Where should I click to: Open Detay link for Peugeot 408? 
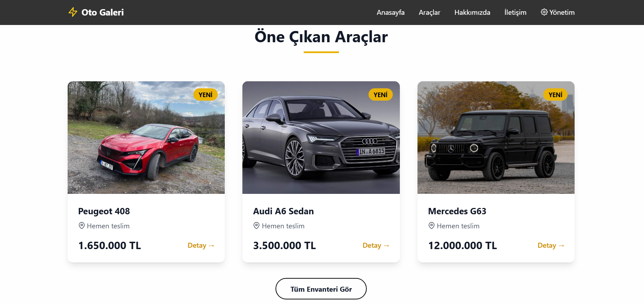201,245
